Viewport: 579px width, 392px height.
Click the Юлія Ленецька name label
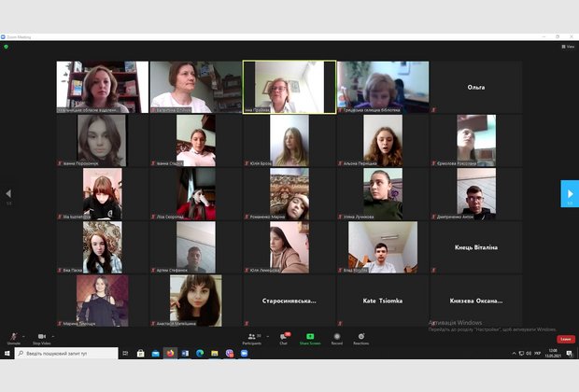point(265,270)
